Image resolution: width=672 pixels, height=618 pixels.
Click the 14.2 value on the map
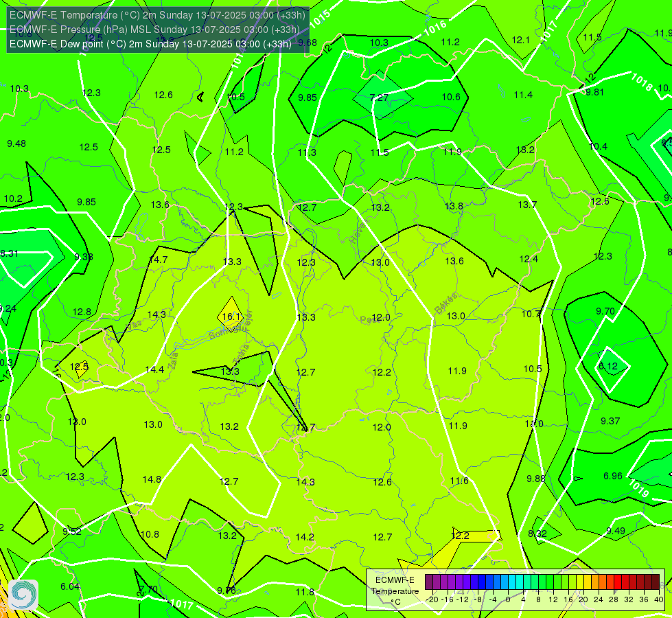(x=305, y=536)
